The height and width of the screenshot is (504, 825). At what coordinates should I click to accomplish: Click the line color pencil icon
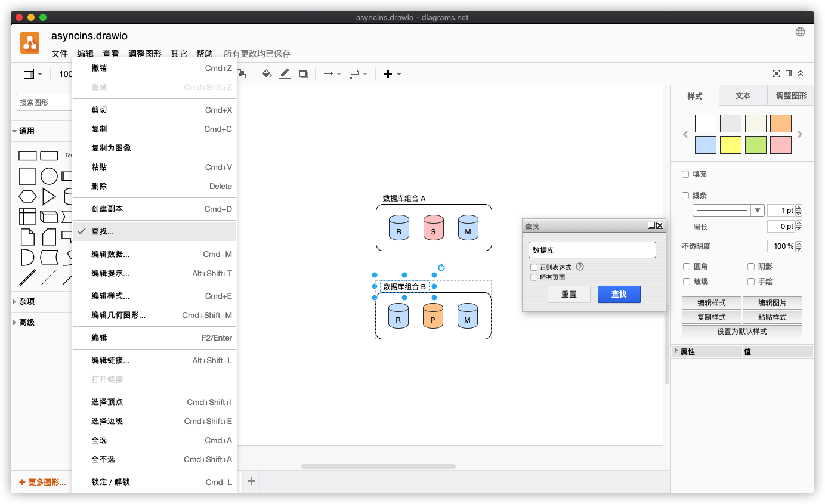click(285, 74)
